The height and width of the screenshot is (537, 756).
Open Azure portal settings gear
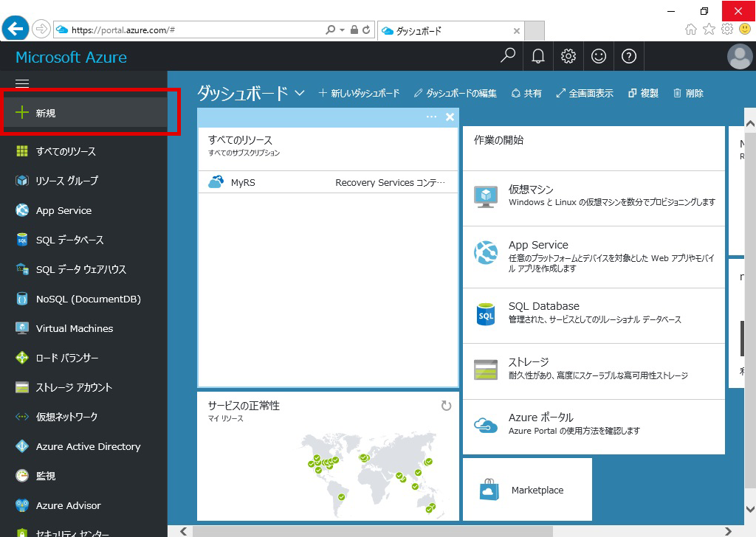coord(568,56)
